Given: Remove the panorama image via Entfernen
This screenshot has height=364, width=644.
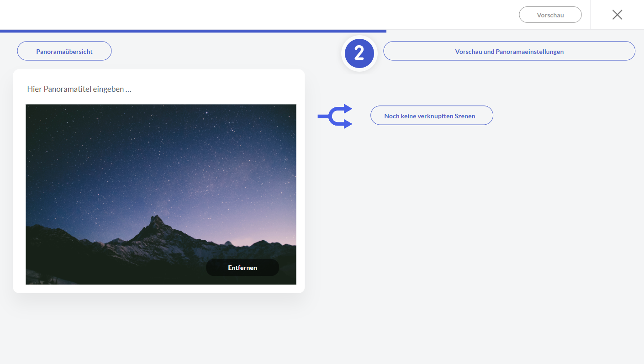Looking at the screenshot, I should 242,268.
